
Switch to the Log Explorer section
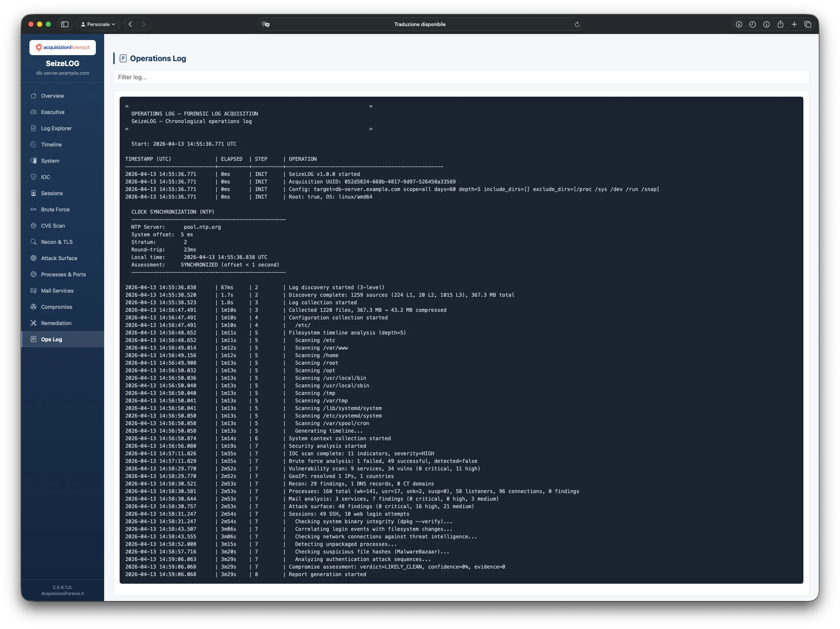click(56, 128)
